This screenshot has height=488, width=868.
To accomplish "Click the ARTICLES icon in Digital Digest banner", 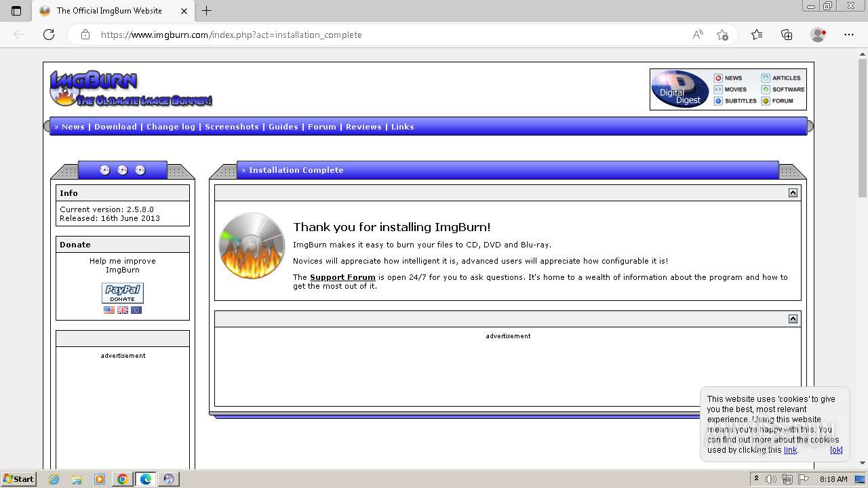I will tap(766, 78).
